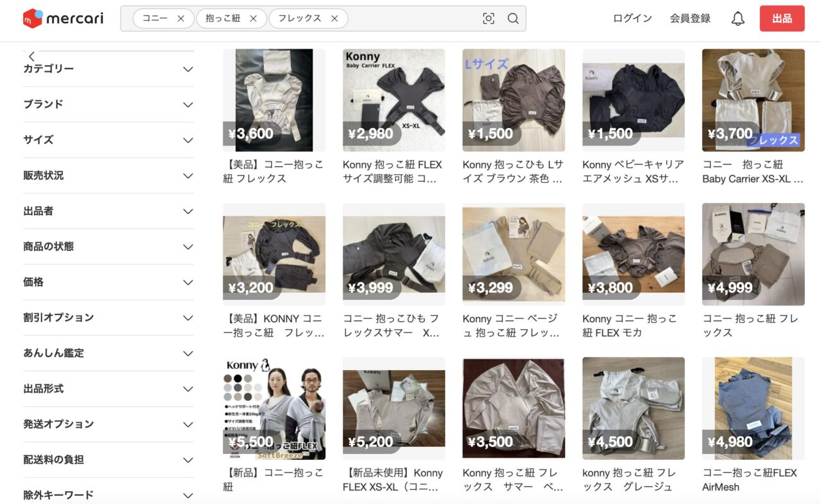
Task: Expand the ブランド filter
Action: point(108,104)
